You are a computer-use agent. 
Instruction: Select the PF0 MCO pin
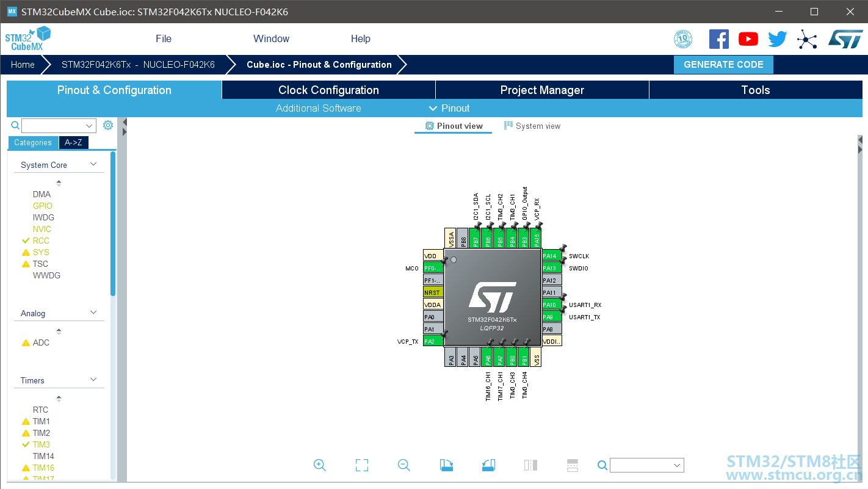(x=433, y=268)
